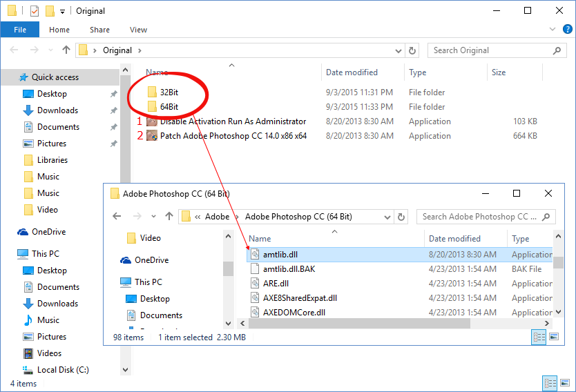The image size is (576, 392).
Task: Click horizontal scrollbar in Photoshop folder window
Action: tap(359, 323)
